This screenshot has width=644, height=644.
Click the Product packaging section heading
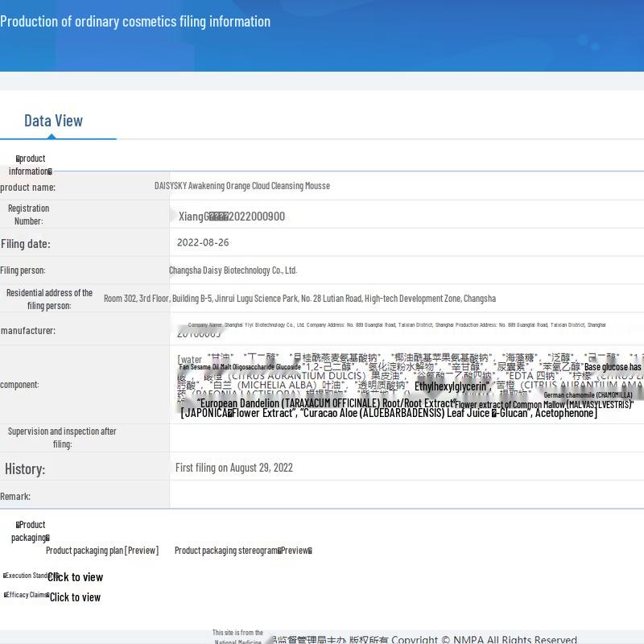pos(30,531)
